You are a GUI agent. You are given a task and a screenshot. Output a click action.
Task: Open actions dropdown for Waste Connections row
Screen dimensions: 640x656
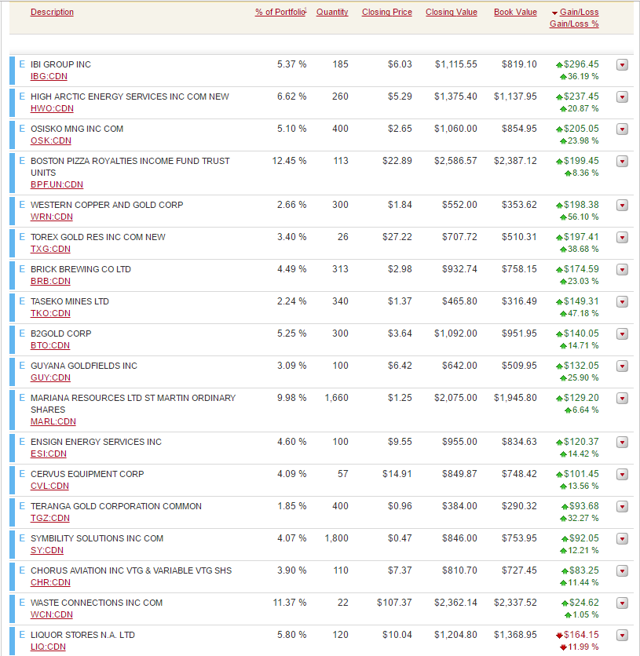point(622,604)
